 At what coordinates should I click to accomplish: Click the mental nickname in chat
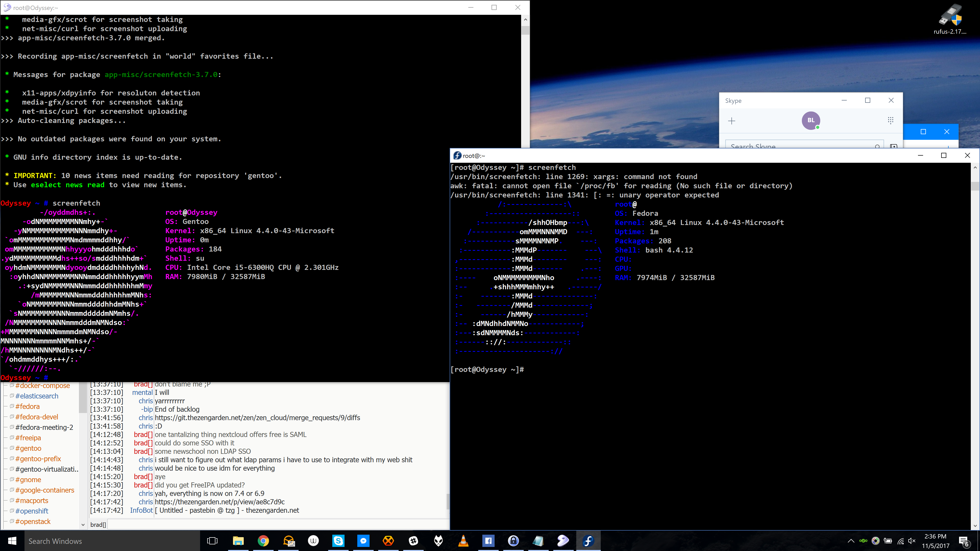point(142,392)
